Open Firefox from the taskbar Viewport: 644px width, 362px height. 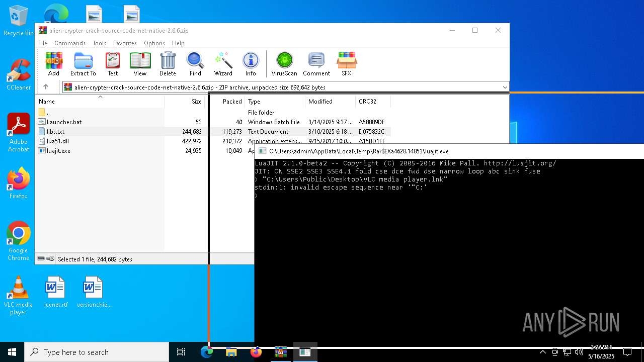pyautogui.click(x=256, y=352)
